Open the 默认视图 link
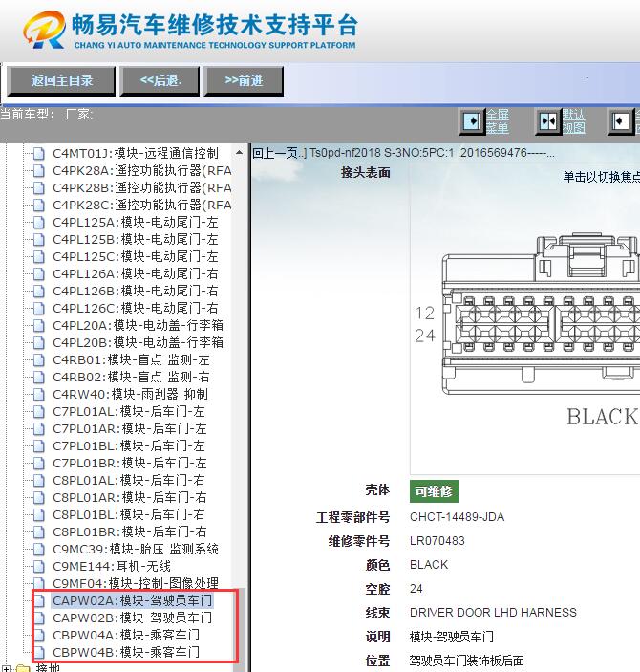The height and width of the screenshot is (672, 640). [573, 121]
